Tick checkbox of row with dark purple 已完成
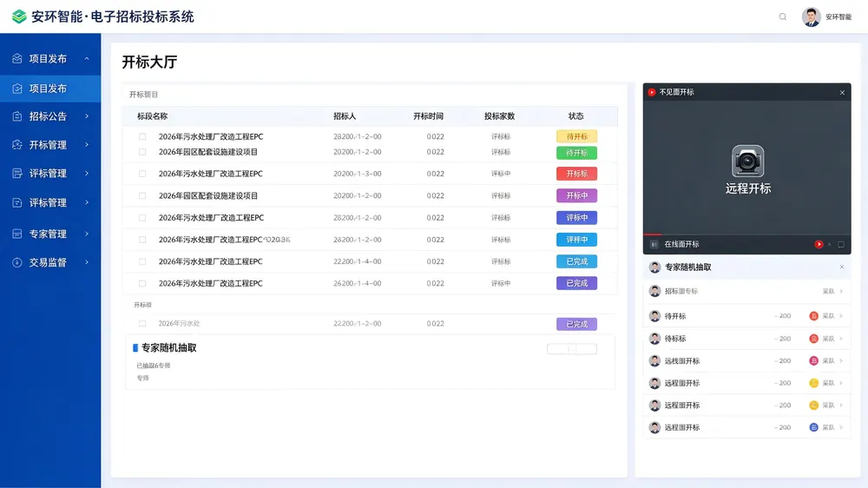The image size is (868, 488). pyautogui.click(x=142, y=284)
